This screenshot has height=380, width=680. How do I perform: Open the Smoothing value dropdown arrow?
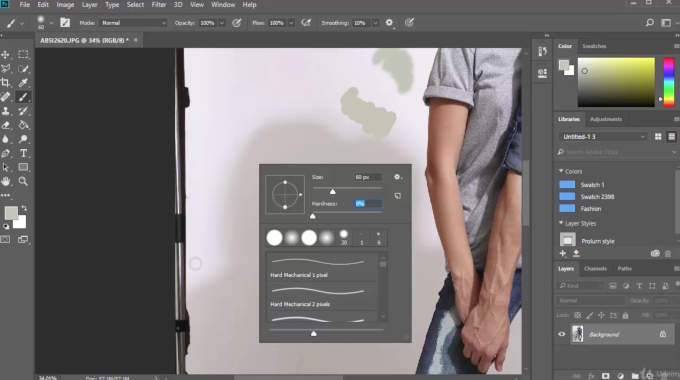click(x=375, y=23)
